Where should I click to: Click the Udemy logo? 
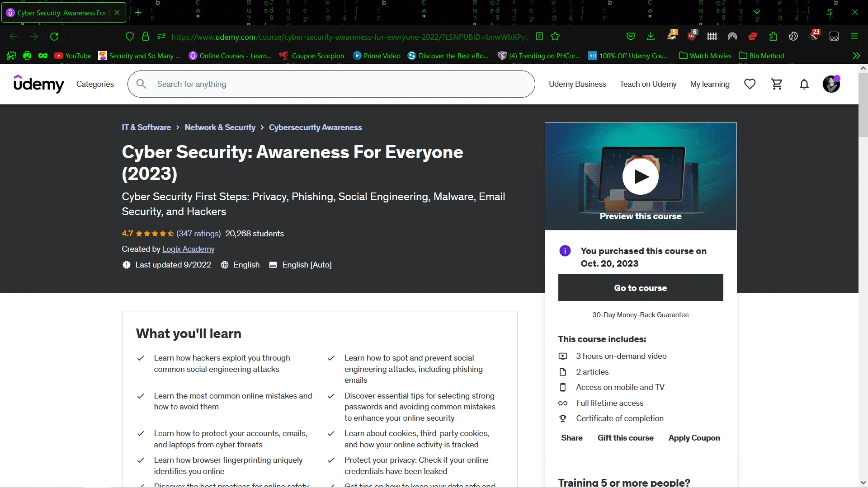[x=39, y=84]
